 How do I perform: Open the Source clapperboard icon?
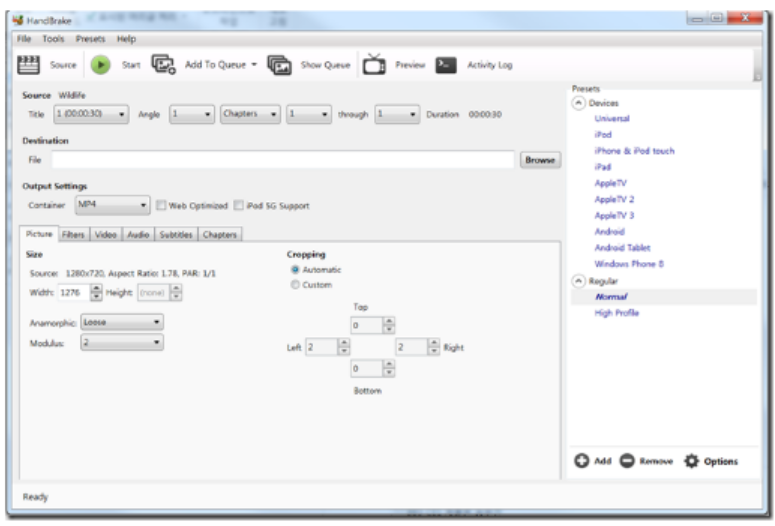click(28, 65)
